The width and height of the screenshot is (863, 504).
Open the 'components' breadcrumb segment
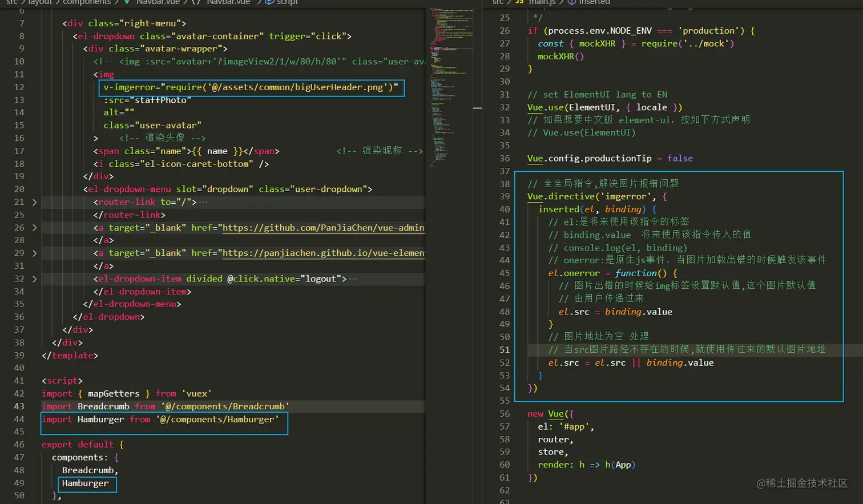(87, 2)
